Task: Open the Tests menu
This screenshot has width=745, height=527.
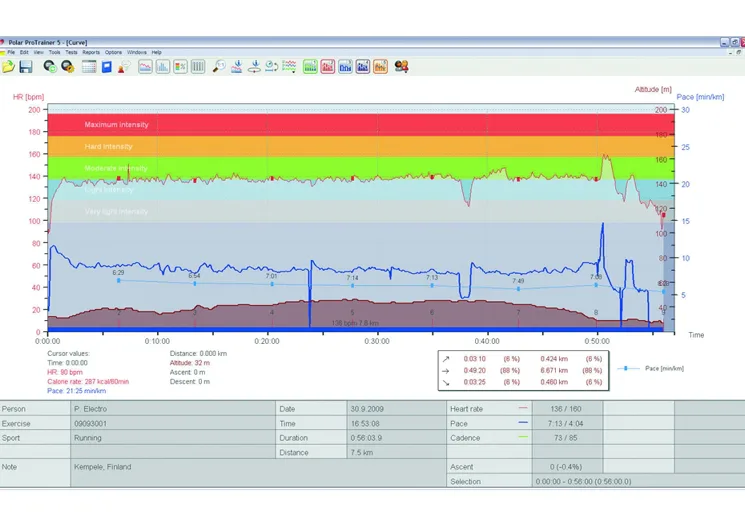Action: [x=71, y=52]
